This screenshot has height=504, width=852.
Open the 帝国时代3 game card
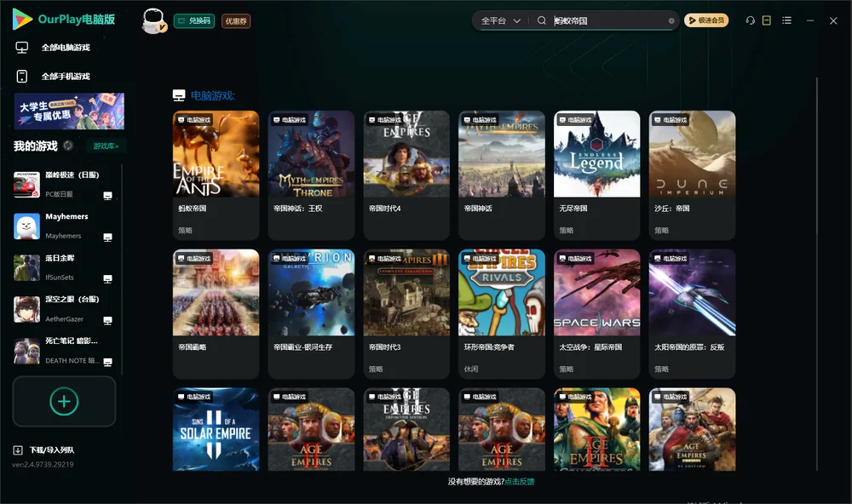pyautogui.click(x=406, y=313)
